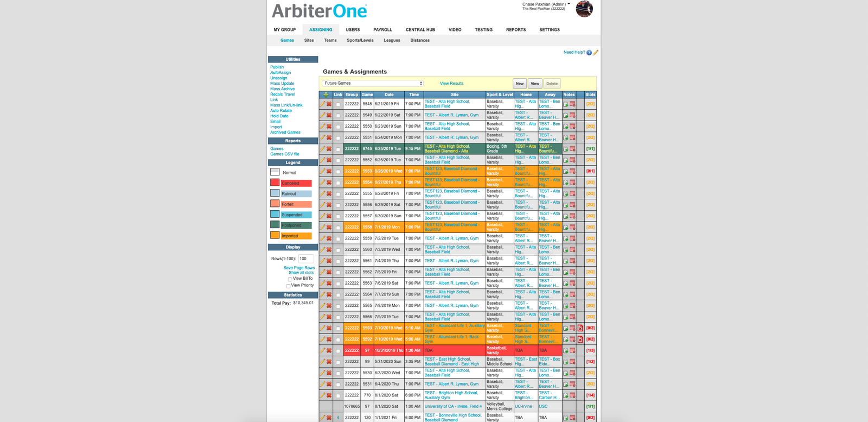Switch to the Sites sub-tab

309,40
